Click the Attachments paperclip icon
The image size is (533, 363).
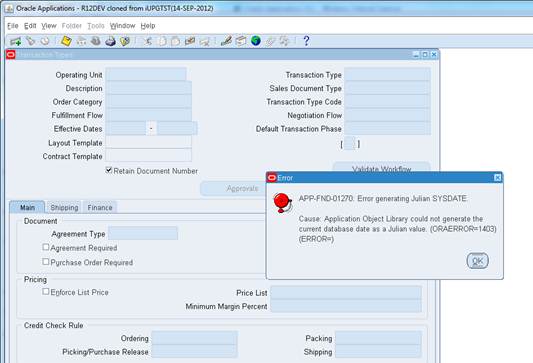click(x=270, y=41)
